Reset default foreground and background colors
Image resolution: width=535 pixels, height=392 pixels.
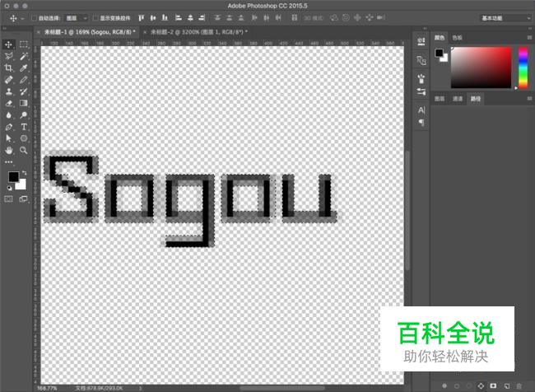(9, 188)
